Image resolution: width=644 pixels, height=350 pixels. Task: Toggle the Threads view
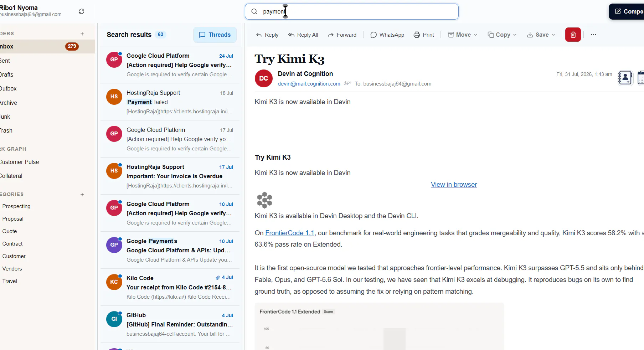coord(215,35)
